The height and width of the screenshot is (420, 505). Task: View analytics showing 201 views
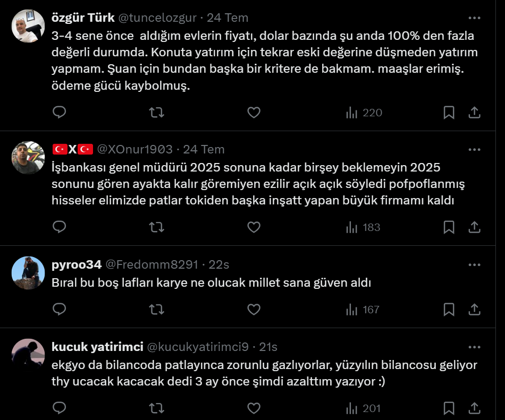364,408
